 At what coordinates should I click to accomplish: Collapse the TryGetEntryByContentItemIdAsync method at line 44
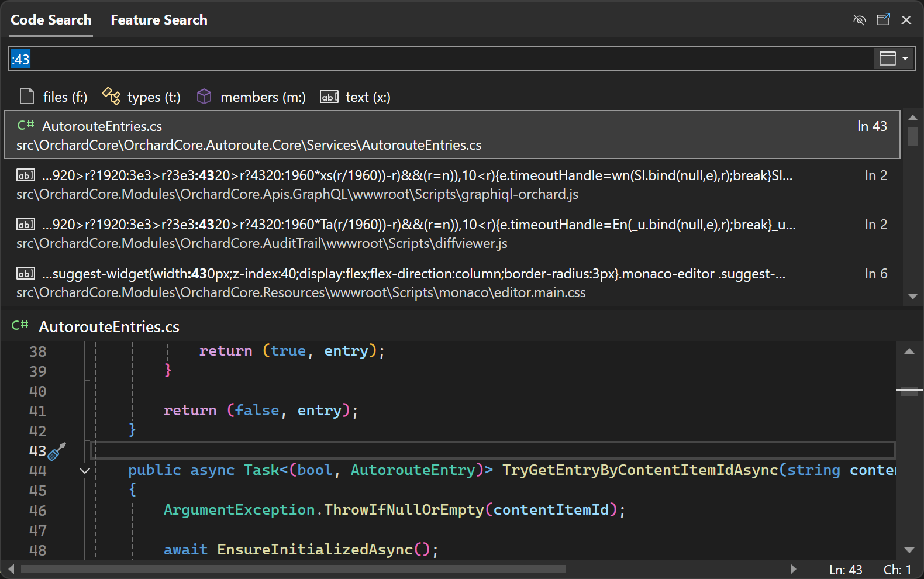pos(85,471)
